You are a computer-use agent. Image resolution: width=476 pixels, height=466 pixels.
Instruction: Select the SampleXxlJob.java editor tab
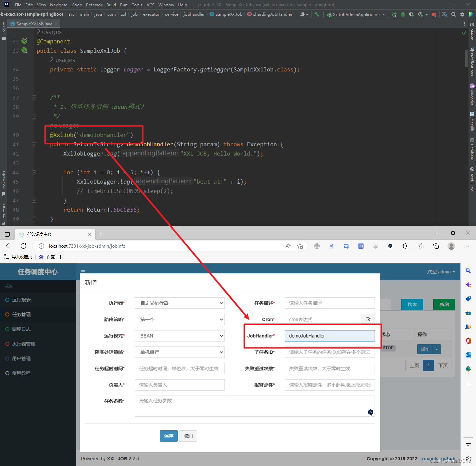(x=34, y=24)
